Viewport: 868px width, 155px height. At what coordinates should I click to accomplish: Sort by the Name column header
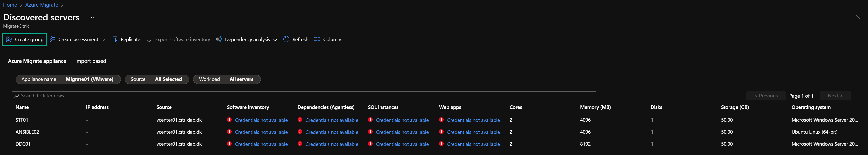22,107
